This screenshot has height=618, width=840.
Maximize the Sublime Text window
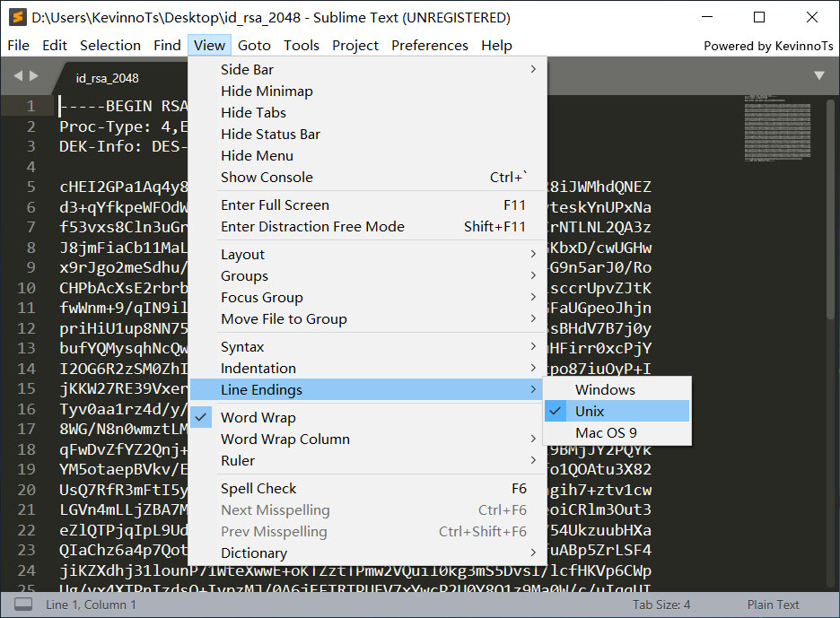759,17
